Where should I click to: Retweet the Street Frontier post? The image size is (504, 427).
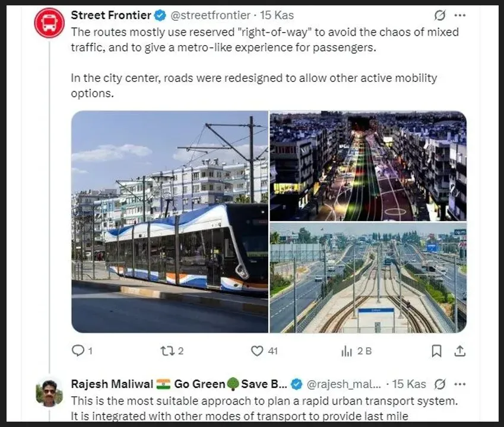(x=167, y=351)
